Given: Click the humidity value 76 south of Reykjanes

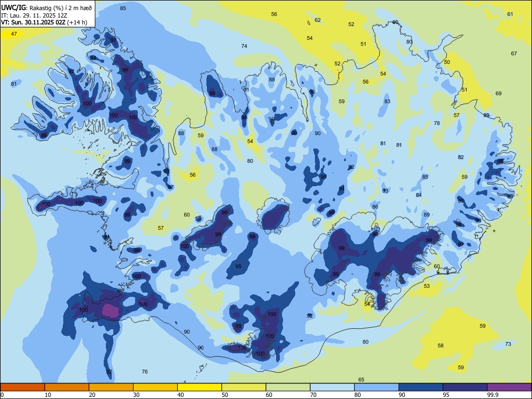Looking at the screenshot, I should [x=145, y=372].
